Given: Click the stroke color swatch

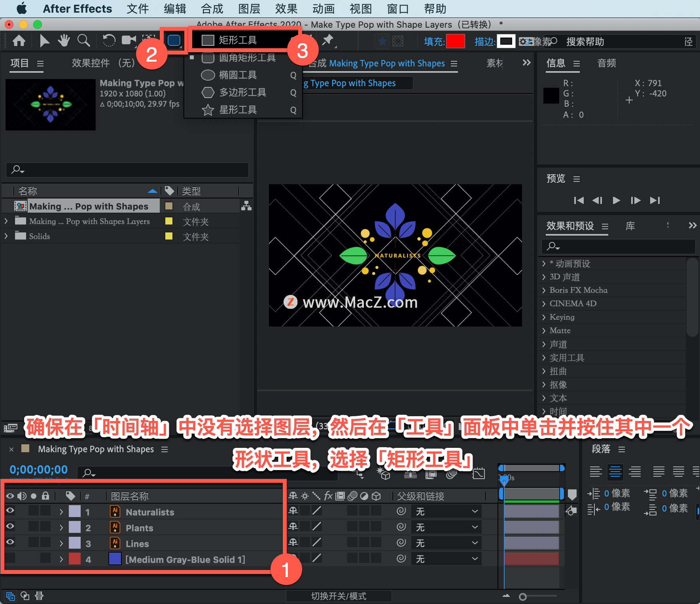Looking at the screenshot, I should (x=506, y=41).
